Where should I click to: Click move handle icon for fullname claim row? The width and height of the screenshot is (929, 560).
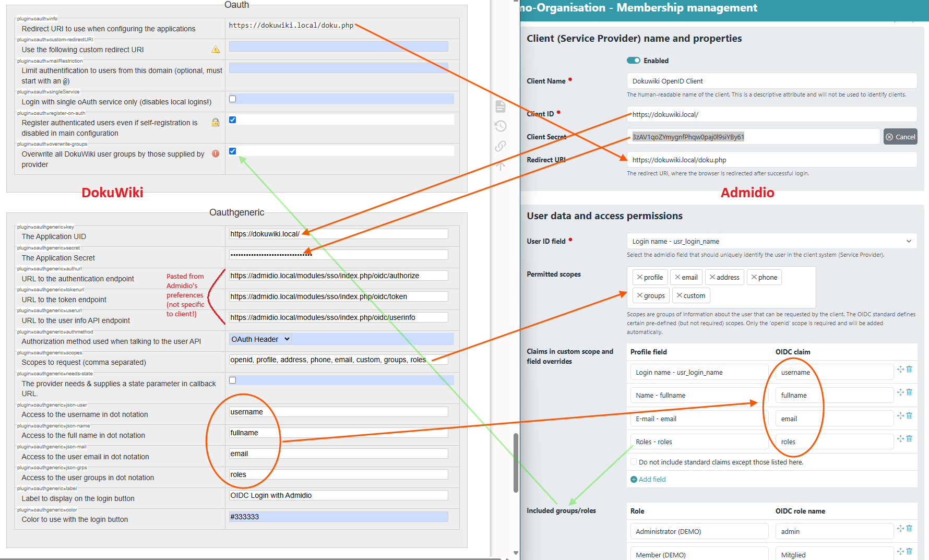pos(900,392)
